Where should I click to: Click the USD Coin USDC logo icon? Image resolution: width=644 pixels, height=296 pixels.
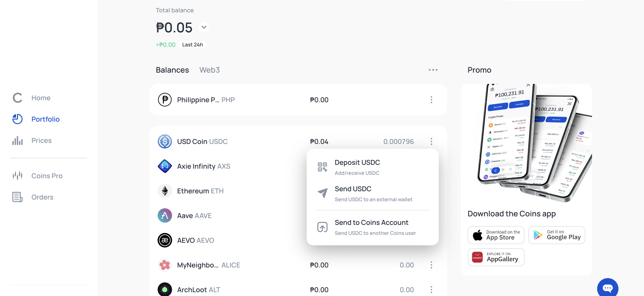pos(165,141)
